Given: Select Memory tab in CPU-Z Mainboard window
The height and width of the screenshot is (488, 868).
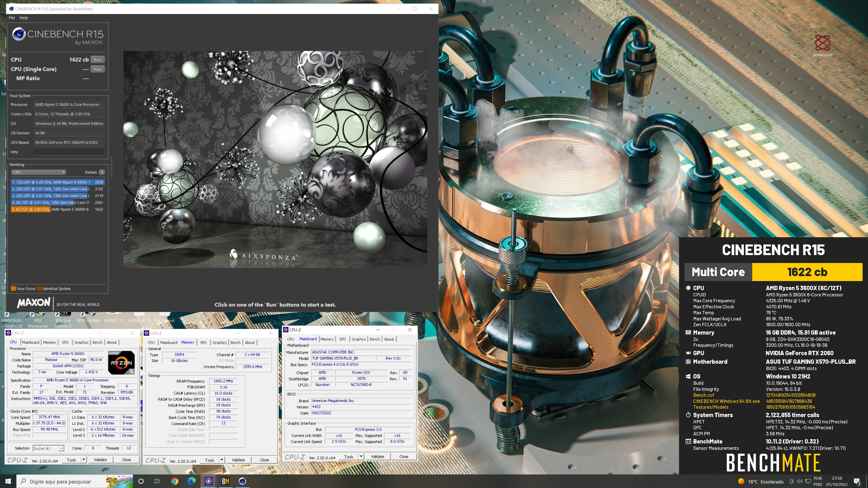Looking at the screenshot, I should [327, 339].
